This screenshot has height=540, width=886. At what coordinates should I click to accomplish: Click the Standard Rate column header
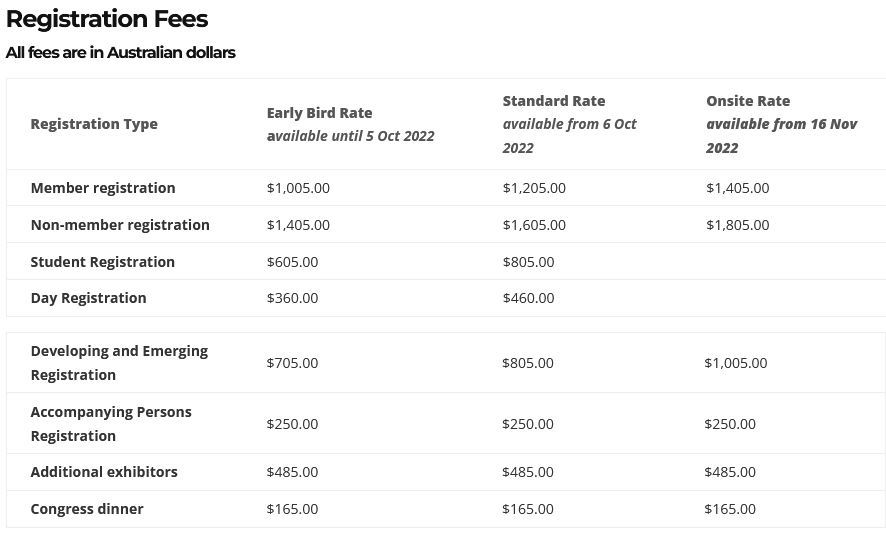(553, 101)
